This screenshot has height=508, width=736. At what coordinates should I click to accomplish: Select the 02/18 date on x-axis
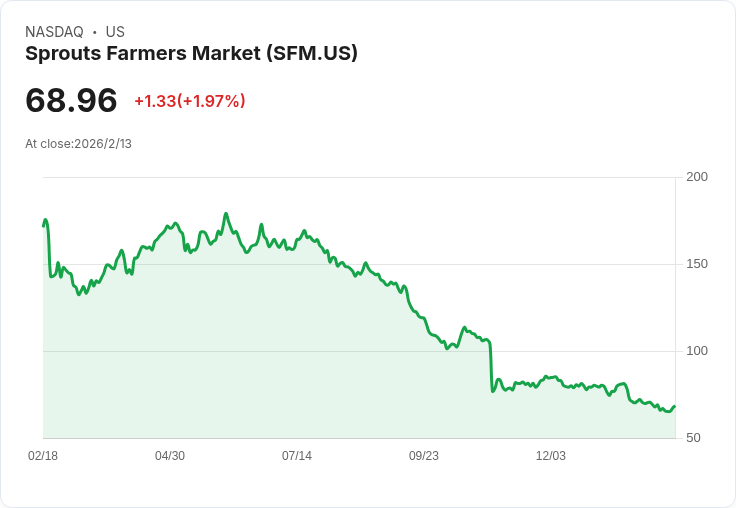point(43,456)
